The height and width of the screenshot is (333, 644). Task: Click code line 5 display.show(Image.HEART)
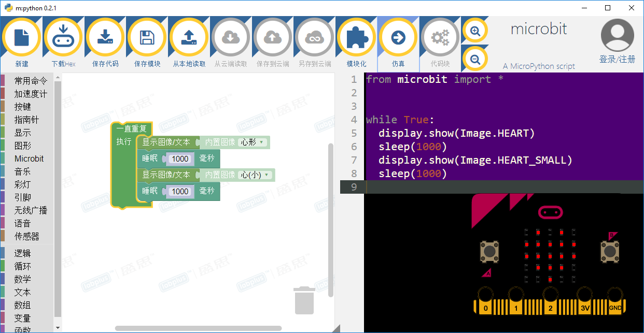point(456,133)
